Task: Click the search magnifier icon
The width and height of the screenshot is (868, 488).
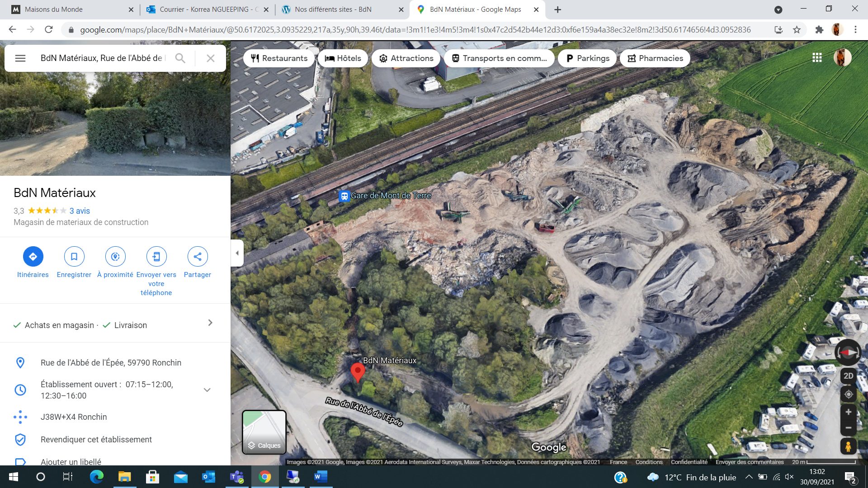Action: coord(180,58)
